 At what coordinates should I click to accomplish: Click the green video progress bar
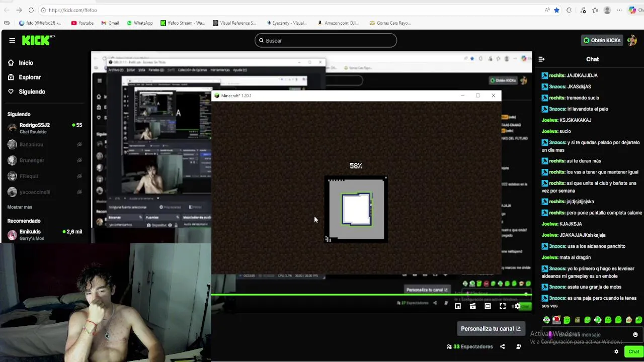click(x=371, y=295)
